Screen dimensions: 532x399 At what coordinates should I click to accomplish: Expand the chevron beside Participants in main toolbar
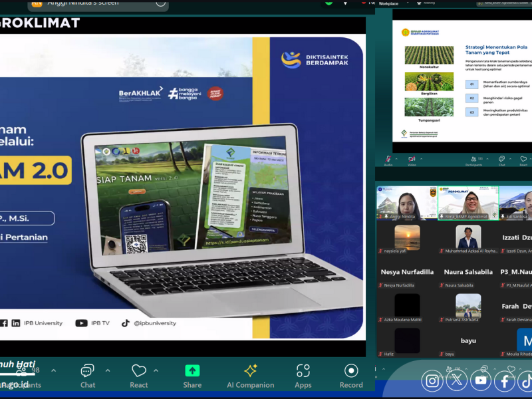[x=54, y=370]
